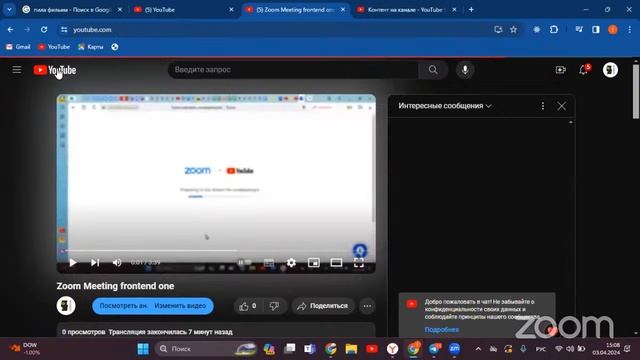Viewport: 640px width, 360px height.
Task: Install app icon in address bar
Action: [498, 29]
